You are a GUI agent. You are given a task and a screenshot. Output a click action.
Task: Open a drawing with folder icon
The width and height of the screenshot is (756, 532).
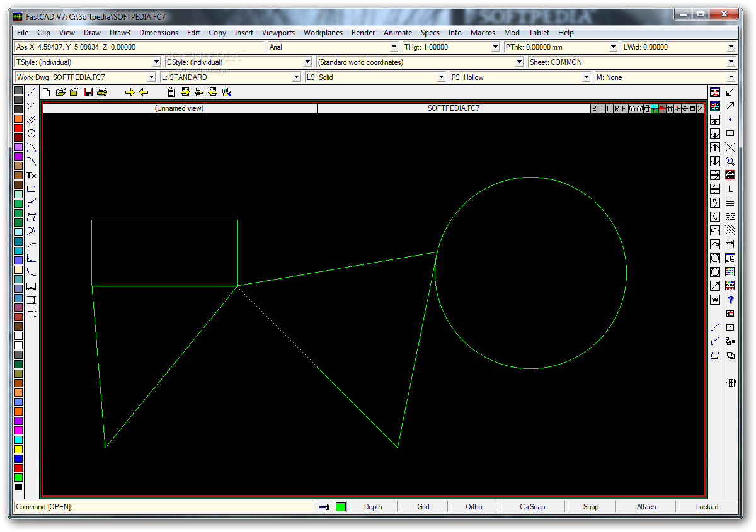click(x=60, y=92)
